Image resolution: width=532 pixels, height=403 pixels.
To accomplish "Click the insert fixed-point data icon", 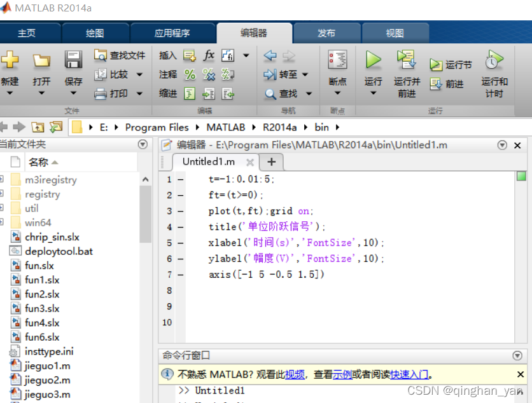I will point(228,55).
